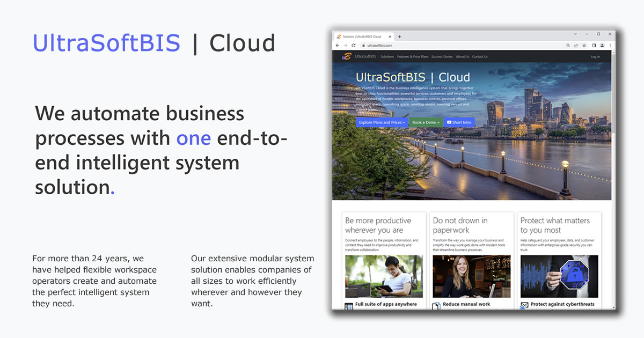This screenshot has width=644, height=338.
Task: Click the padlock icon next to ultrasoftbis.com
Action: [364, 45]
